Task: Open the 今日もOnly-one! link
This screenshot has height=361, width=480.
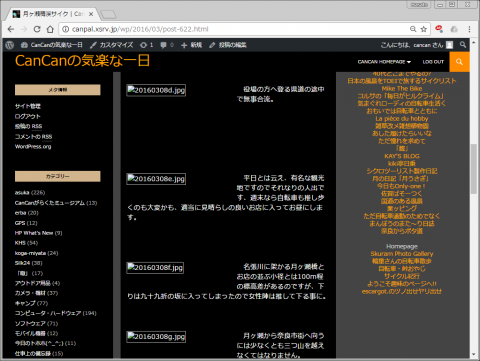Action: [401, 186]
